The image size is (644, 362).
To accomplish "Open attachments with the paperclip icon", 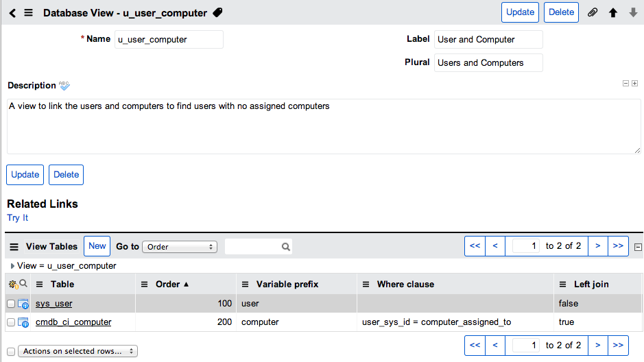I will [x=593, y=13].
